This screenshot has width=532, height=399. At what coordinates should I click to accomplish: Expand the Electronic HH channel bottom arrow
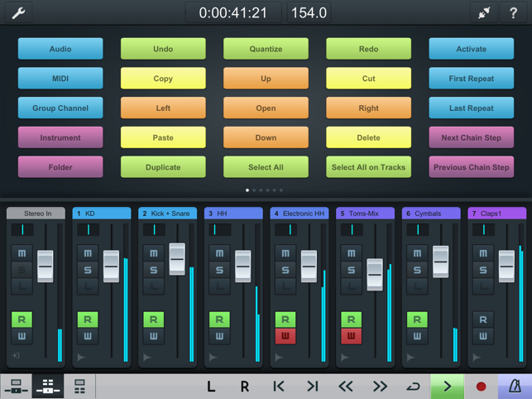click(279, 358)
